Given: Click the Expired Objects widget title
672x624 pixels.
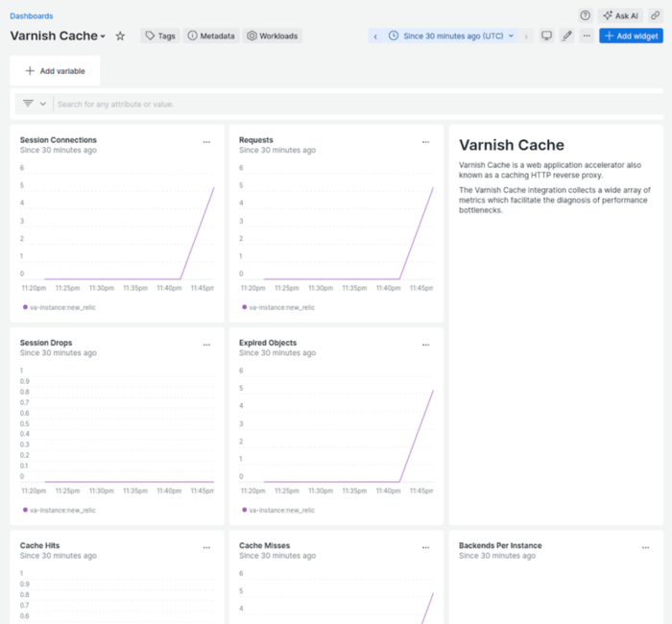Looking at the screenshot, I should click(268, 343).
